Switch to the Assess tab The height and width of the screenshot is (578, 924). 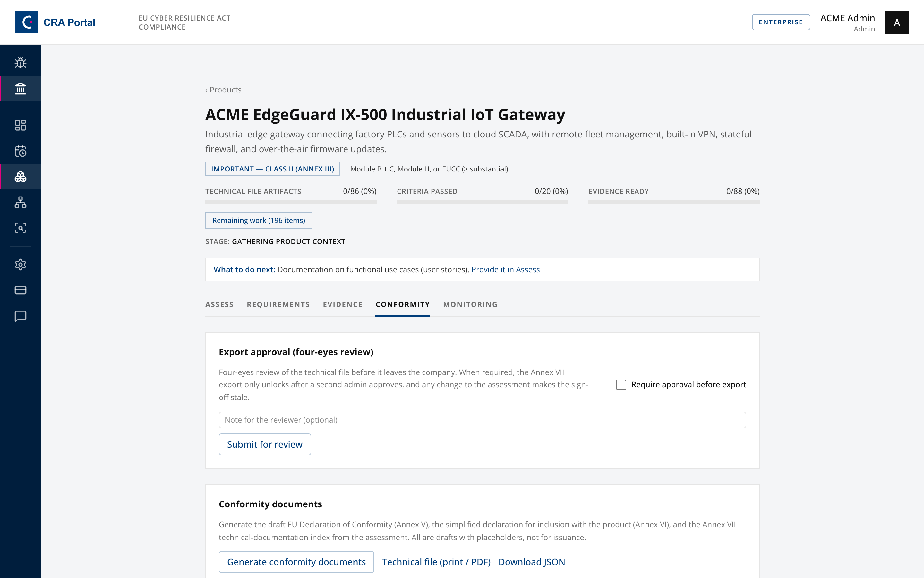pyautogui.click(x=219, y=305)
